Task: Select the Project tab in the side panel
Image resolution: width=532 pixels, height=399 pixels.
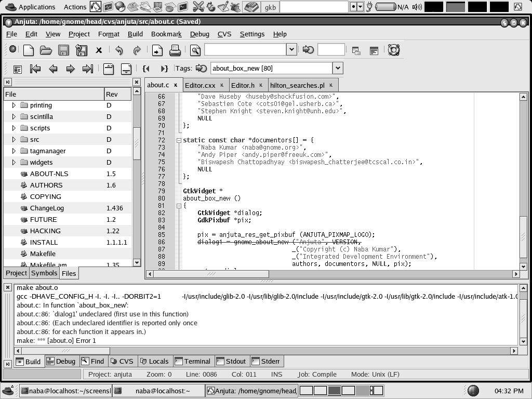Action: pyautogui.click(x=16, y=273)
